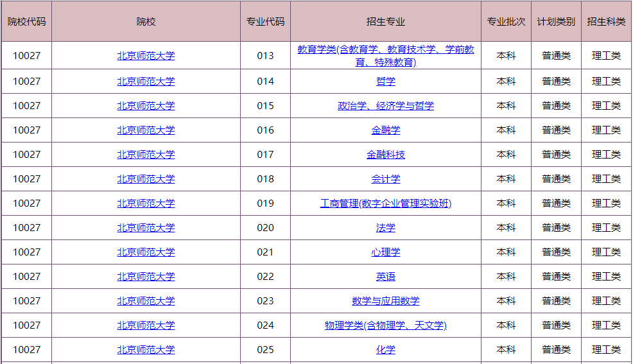
Task: Open 北京师范大学 link in row 016
Action: point(146,130)
